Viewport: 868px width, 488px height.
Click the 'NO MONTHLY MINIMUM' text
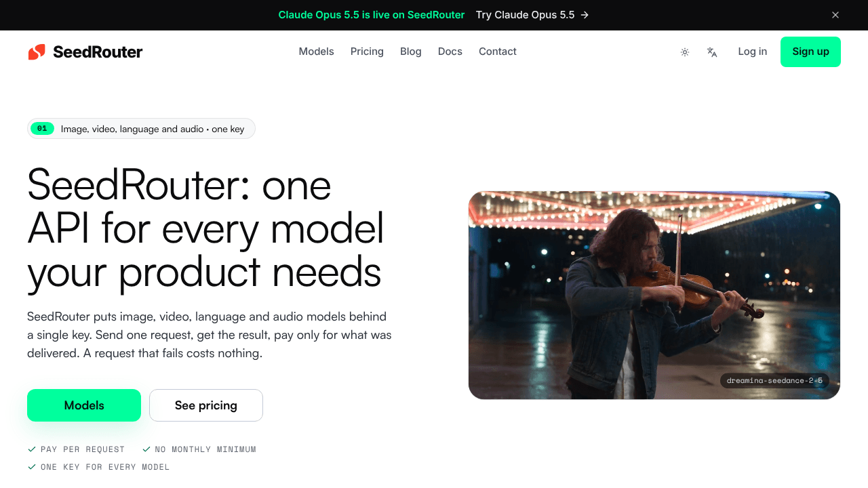(x=205, y=449)
